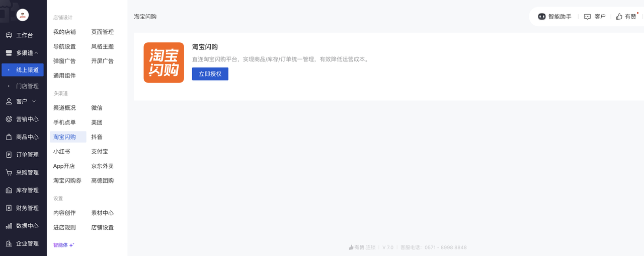Image resolution: width=644 pixels, height=256 pixels.
Task: Go to the Douyin (抖音) channel
Action: tap(97, 137)
